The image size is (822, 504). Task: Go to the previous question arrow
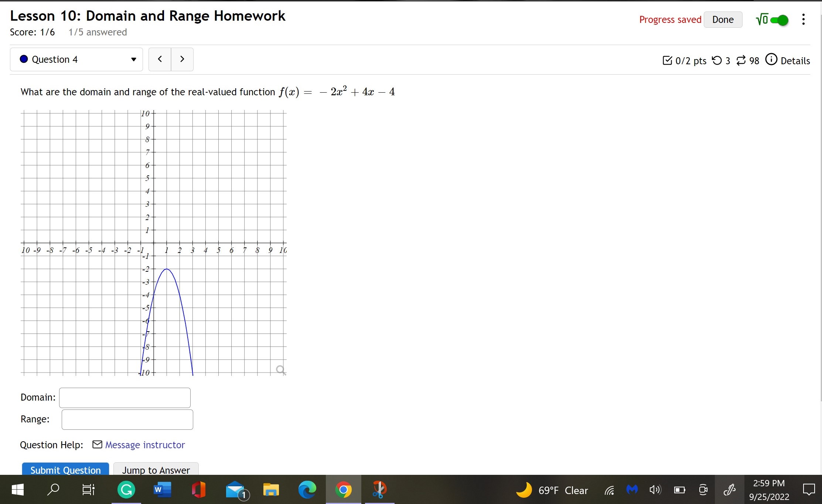pos(160,59)
